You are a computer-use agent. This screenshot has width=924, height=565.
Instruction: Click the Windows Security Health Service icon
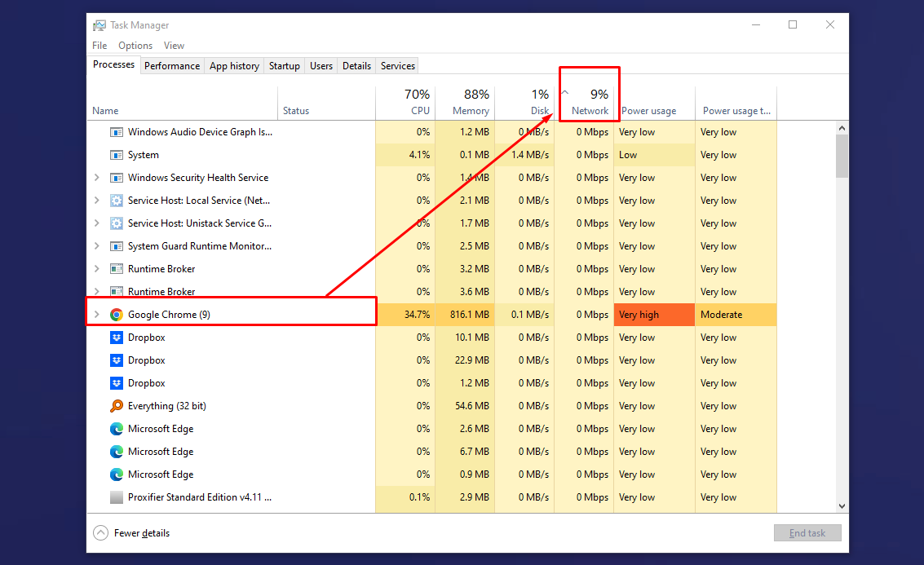(x=117, y=178)
